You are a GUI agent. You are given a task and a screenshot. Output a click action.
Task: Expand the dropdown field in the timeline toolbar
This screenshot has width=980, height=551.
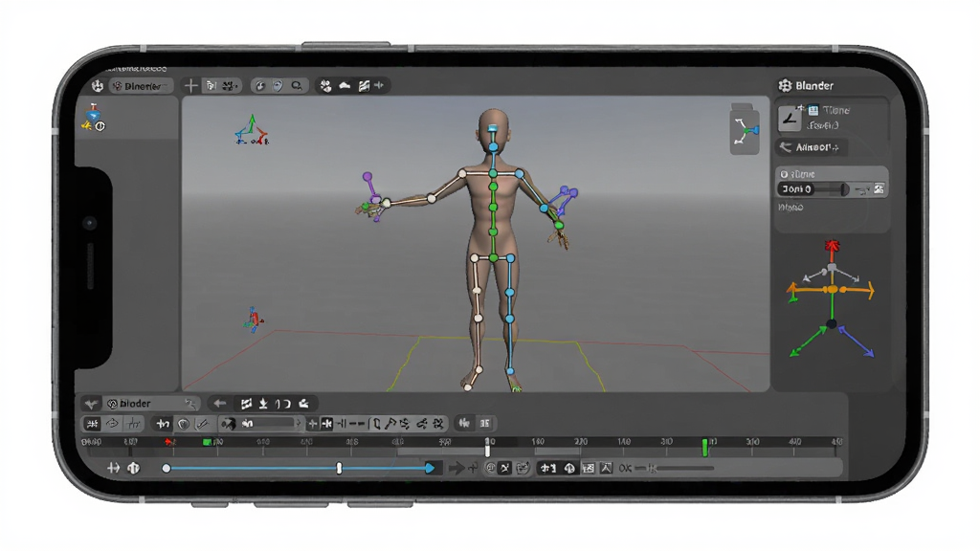pos(260,424)
